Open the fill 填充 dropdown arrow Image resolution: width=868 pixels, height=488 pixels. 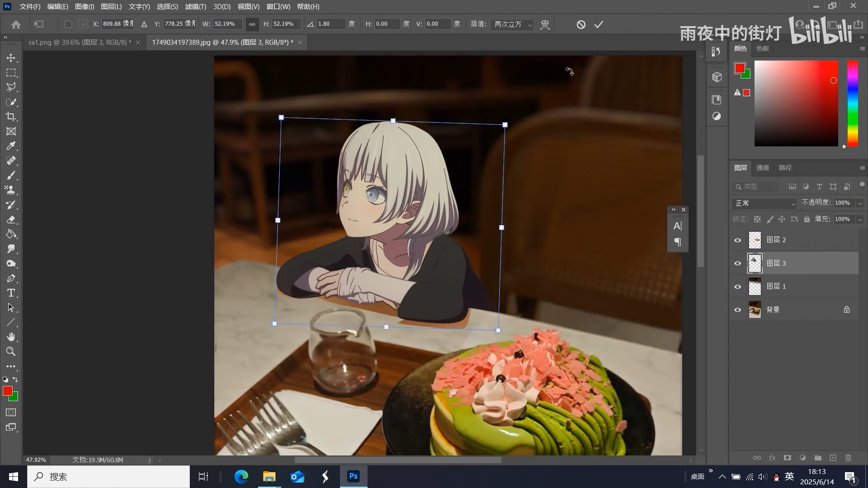click(x=860, y=219)
